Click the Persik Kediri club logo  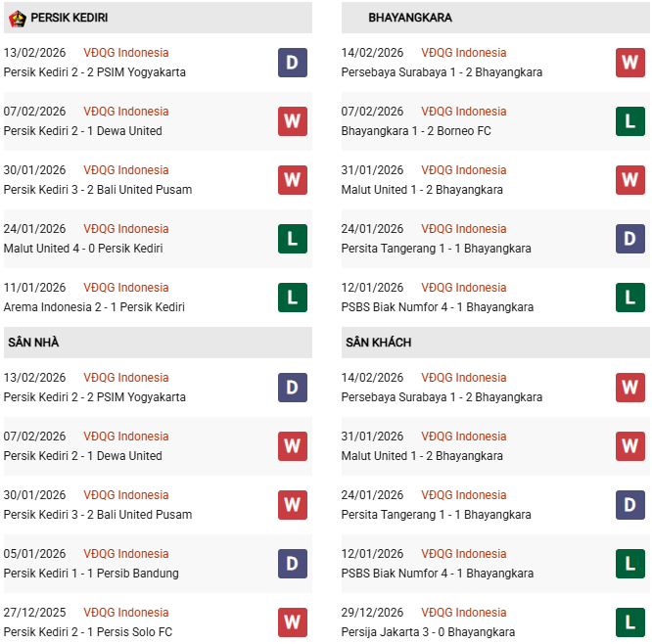pyautogui.click(x=17, y=18)
